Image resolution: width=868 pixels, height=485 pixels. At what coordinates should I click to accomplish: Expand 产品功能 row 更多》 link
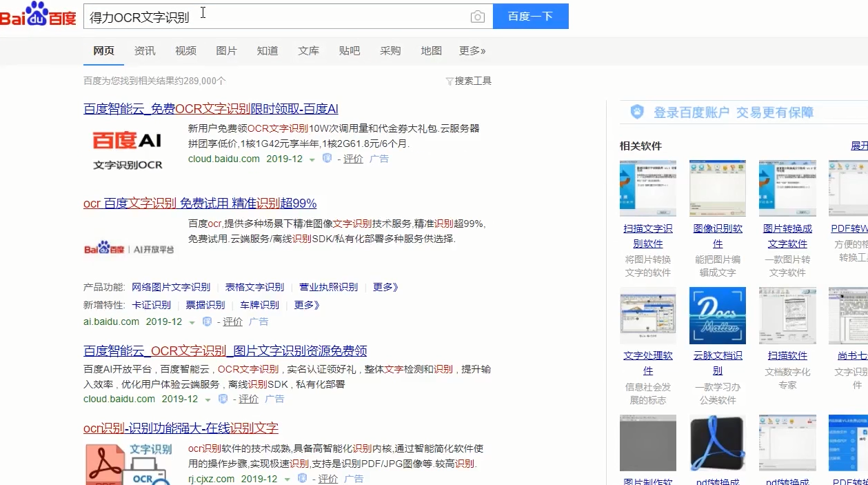tap(386, 287)
